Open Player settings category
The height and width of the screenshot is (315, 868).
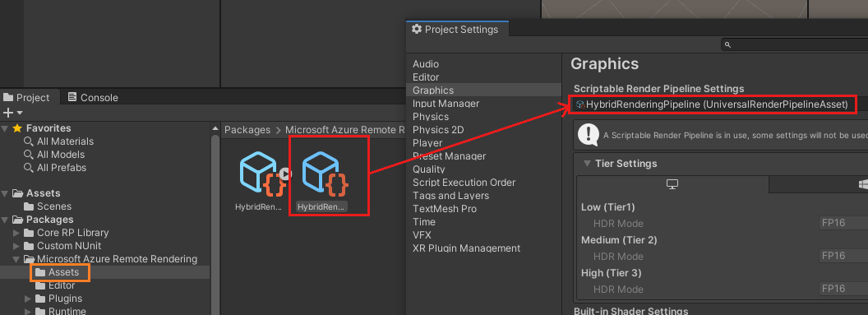click(x=427, y=143)
